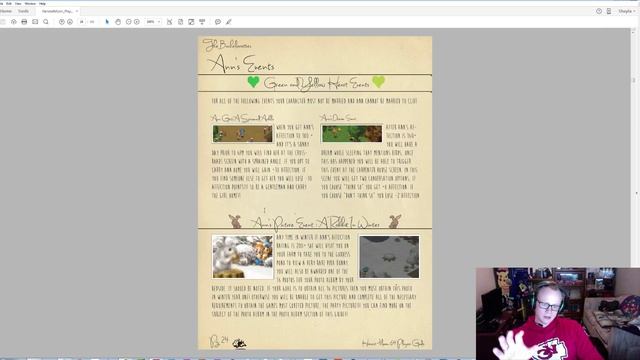Open the View menu
The image size is (640, 360).
pyautogui.click(x=18, y=3)
